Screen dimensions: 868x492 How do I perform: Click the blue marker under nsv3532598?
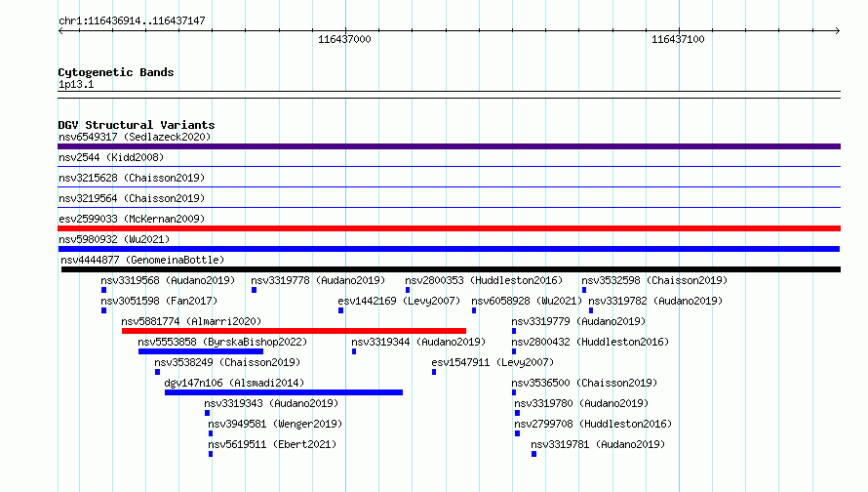(584, 290)
